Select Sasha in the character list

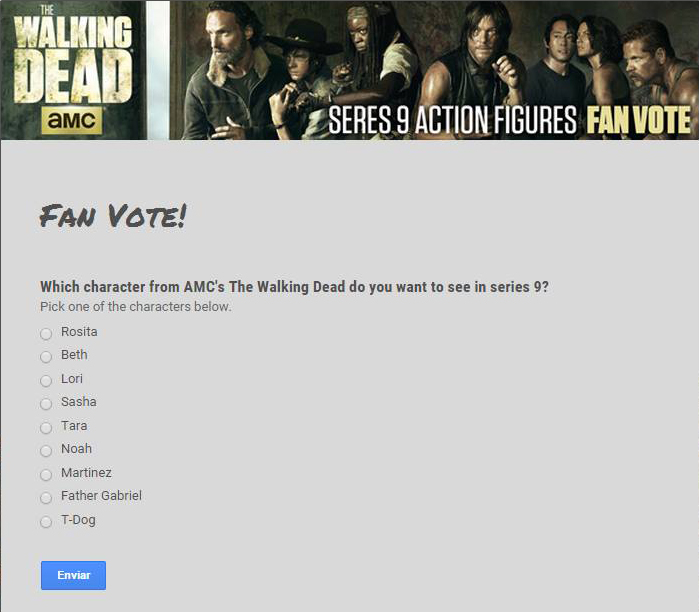point(46,404)
